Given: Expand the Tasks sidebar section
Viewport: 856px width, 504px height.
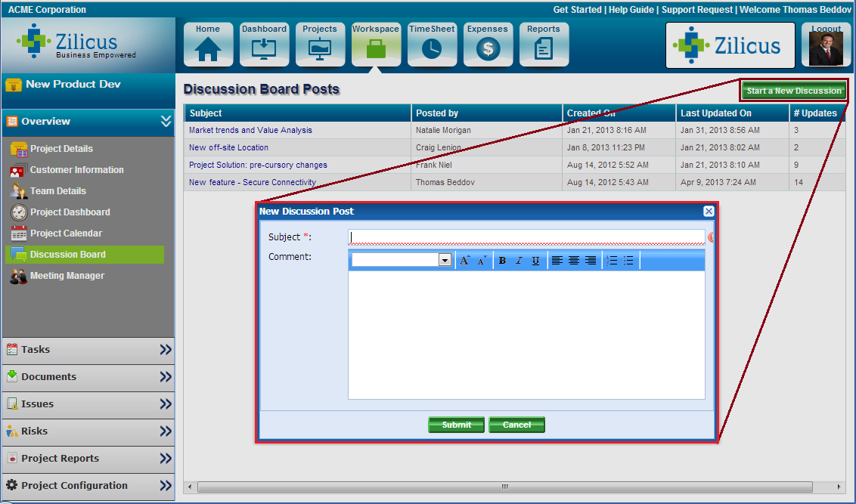Looking at the screenshot, I should (166, 350).
